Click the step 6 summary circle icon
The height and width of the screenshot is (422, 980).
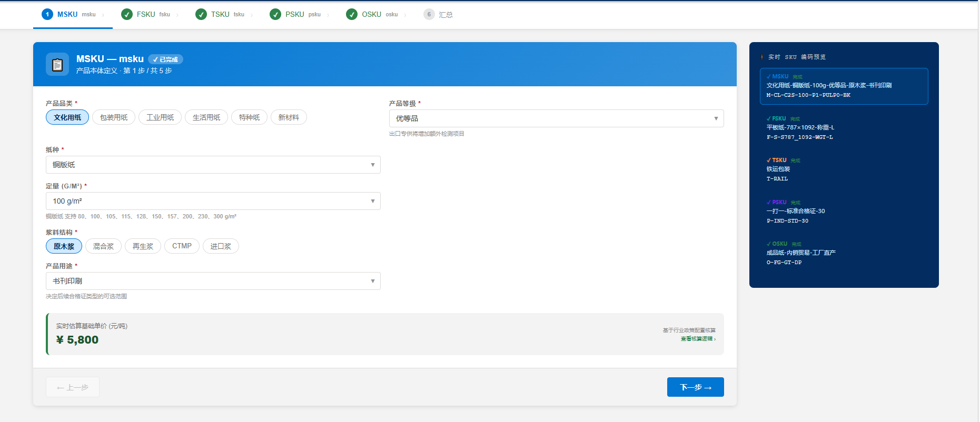click(x=429, y=14)
